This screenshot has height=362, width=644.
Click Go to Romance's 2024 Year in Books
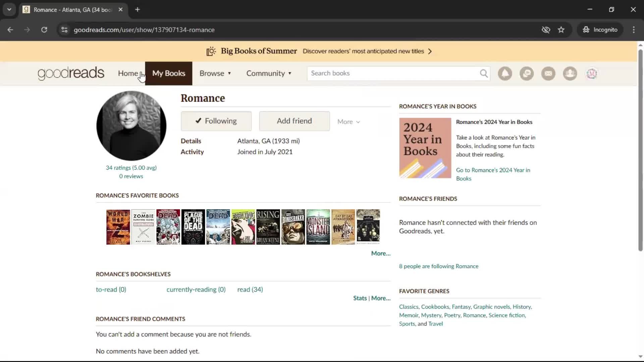click(493, 174)
